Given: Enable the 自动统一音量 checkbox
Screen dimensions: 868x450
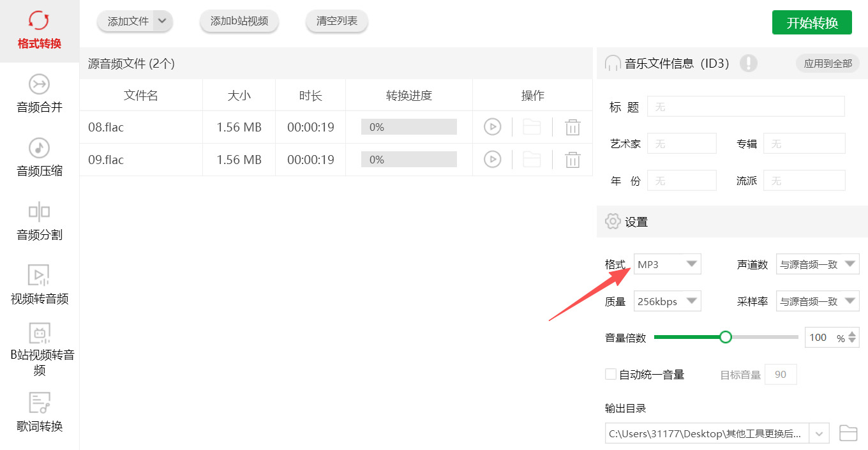Looking at the screenshot, I should [x=611, y=374].
